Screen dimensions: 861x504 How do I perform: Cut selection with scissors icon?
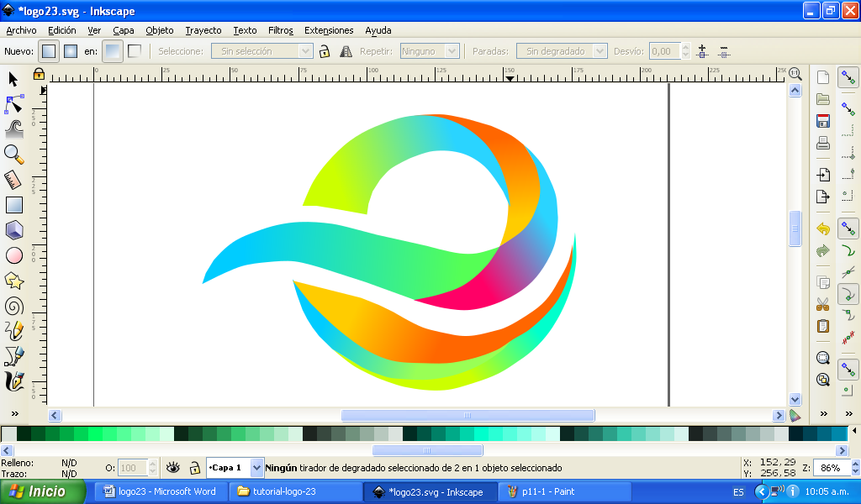tap(822, 304)
